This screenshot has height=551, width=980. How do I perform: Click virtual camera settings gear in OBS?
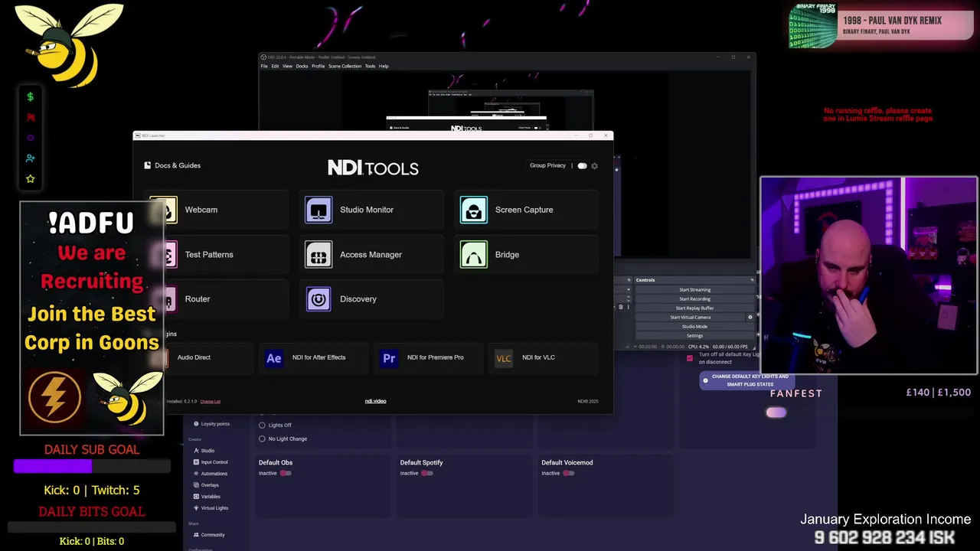tap(750, 317)
